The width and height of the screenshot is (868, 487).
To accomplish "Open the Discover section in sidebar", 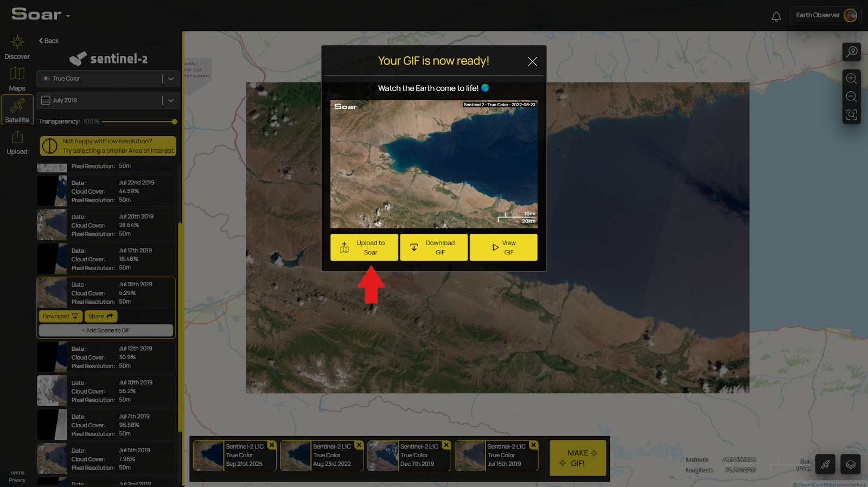I will 17,47.
